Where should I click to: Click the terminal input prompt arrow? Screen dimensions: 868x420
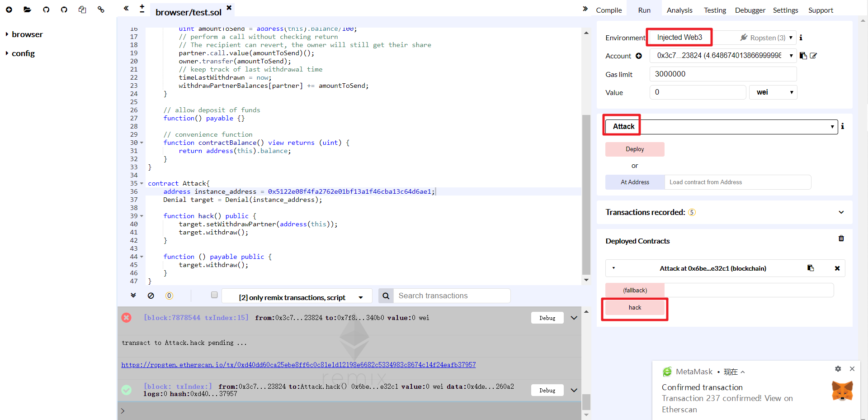coord(123,411)
